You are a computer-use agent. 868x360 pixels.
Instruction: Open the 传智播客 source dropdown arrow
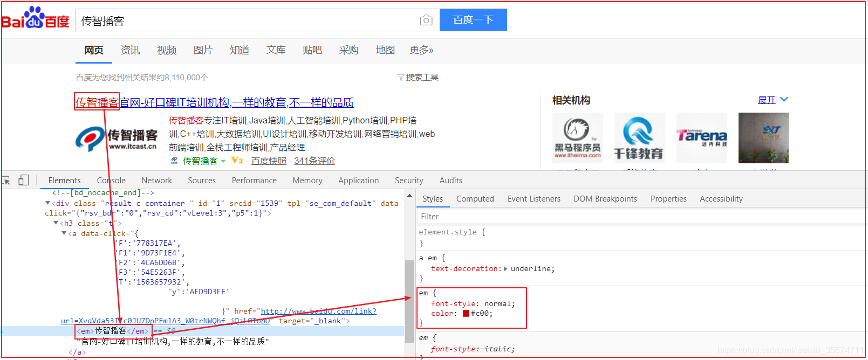(x=223, y=161)
